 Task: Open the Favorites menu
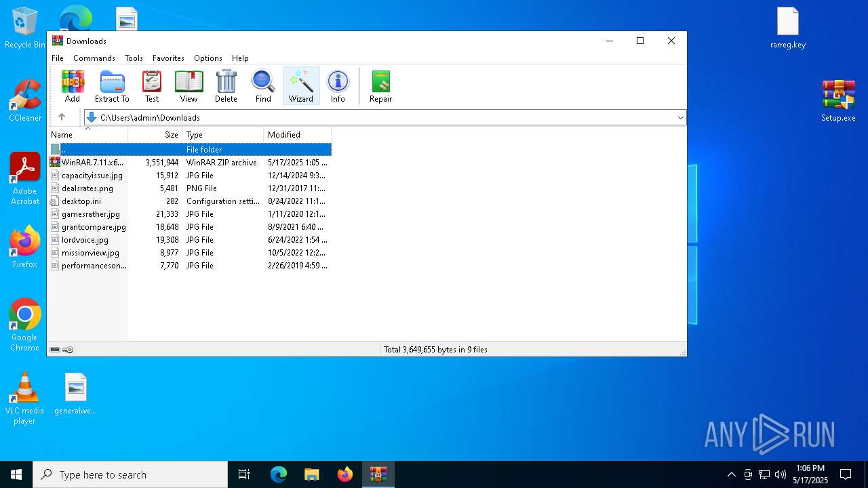(x=168, y=58)
